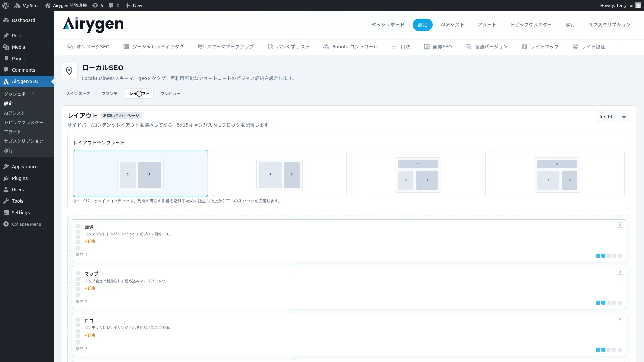
Task: Select the 3-2 column layout template
Action: pyautogui.click(x=279, y=174)
